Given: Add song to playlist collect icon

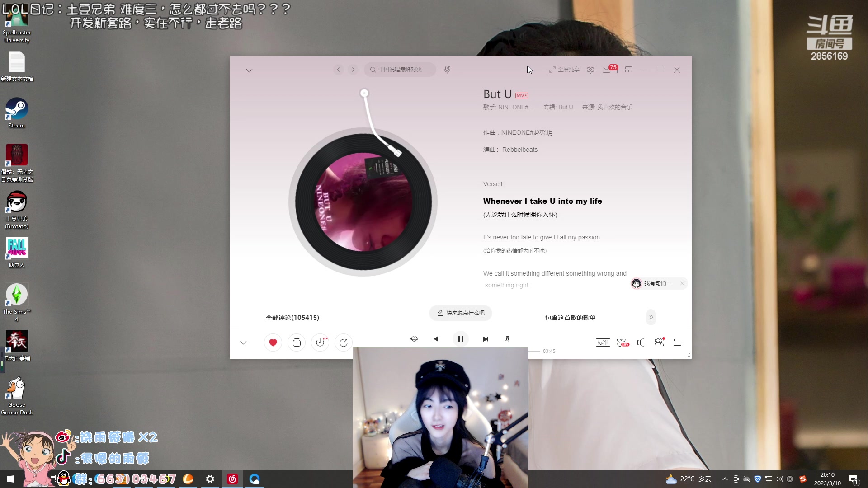Looking at the screenshot, I should point(297,343).
